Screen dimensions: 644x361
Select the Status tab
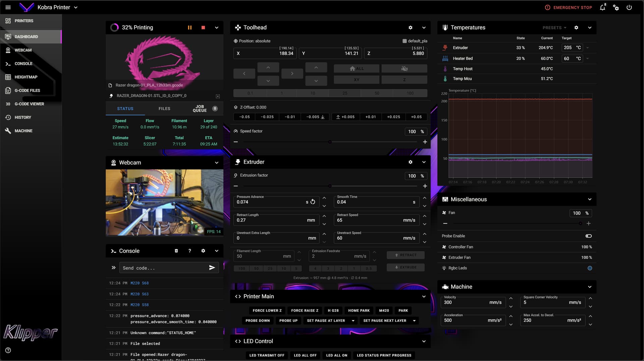click(x=125, y=109)
